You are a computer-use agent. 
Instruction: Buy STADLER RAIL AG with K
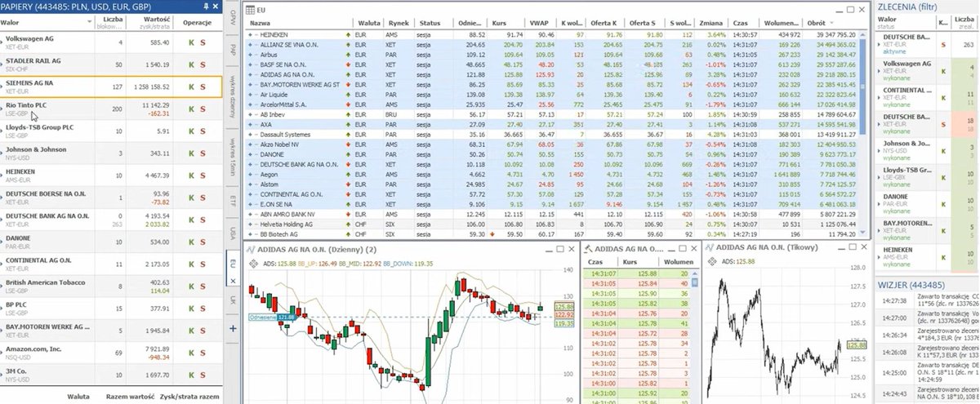click(x=189, y=64)
